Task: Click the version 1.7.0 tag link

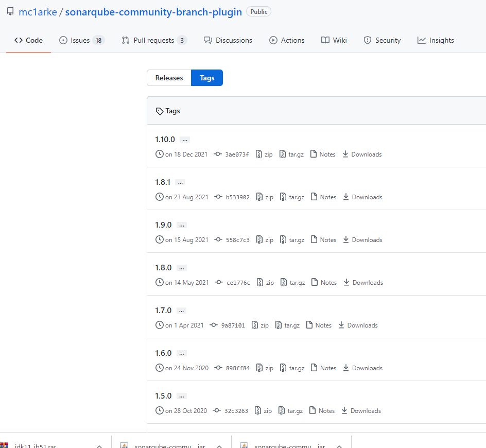Action: [x=163, y=310]
